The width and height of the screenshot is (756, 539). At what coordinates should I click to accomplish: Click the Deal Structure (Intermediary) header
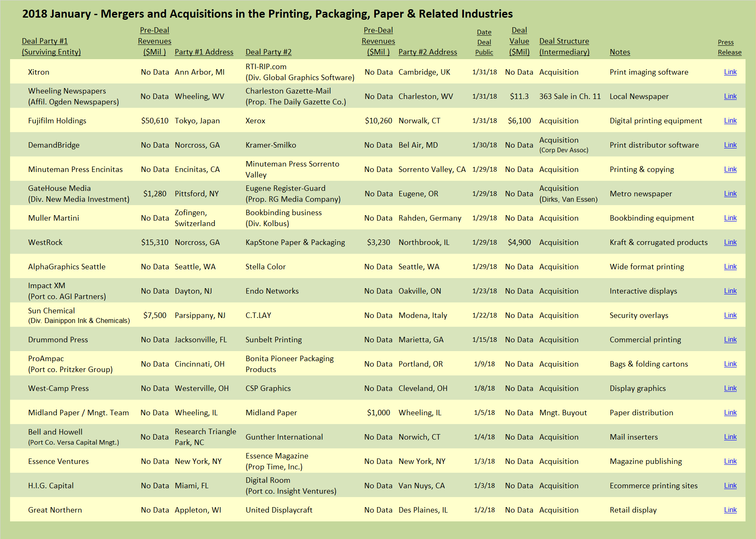pos(564,47)
